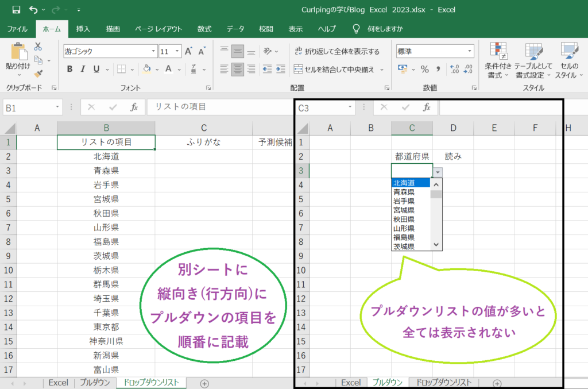This screenshot has width=588, height=389.
Task: Click the orientation text angle icon
Action: 268,51
